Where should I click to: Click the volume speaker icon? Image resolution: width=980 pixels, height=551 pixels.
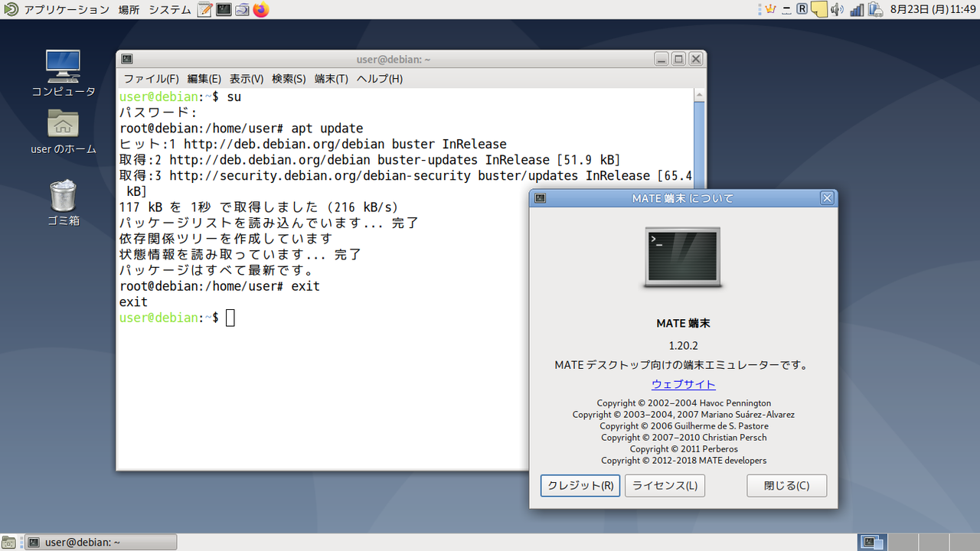[x=837, y=10]
